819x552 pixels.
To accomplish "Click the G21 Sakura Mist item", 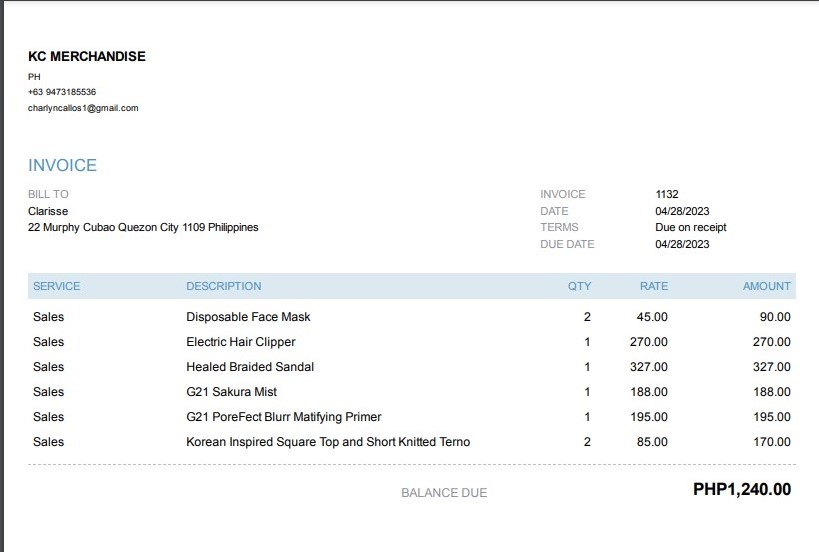I will coord(231,392).
